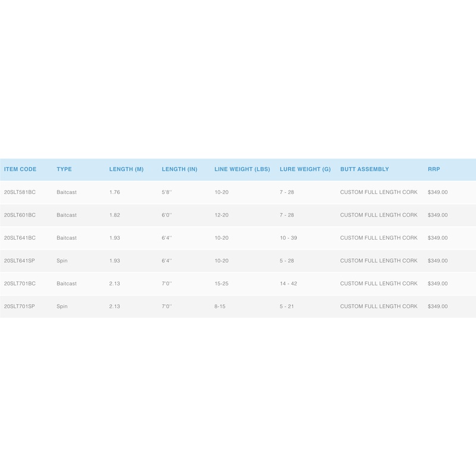The height and width of the screenshot is (476, 476).
Task: Select item code 20SLT701BC
Action: tap(20, 284)
